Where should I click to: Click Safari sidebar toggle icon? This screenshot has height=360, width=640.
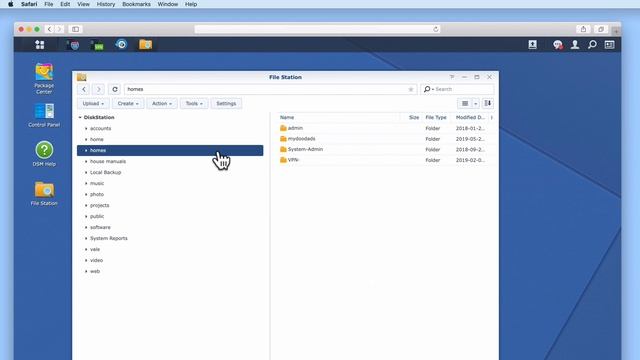click(76, 29)
